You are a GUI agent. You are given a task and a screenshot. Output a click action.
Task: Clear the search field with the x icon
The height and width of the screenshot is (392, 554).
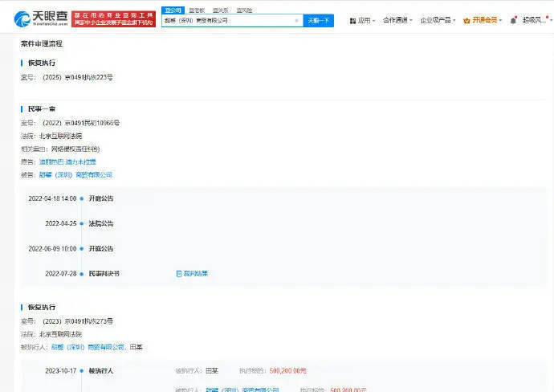pos(297,21)
